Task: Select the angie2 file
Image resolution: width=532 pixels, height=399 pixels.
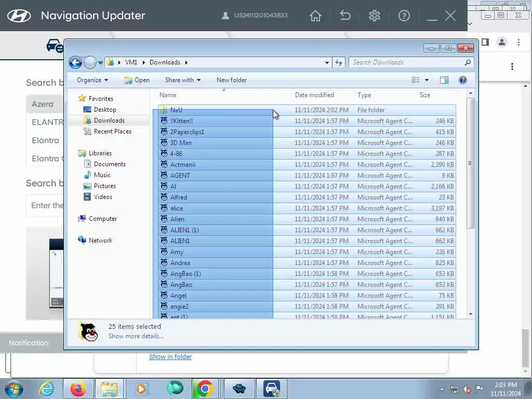Action: (x=307, y=307)
